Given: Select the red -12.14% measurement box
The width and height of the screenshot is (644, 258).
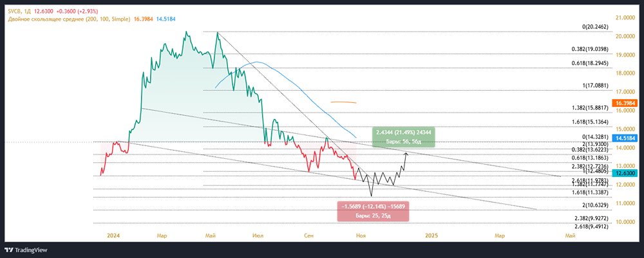Looking at the screenshot, I should point(372,210).
